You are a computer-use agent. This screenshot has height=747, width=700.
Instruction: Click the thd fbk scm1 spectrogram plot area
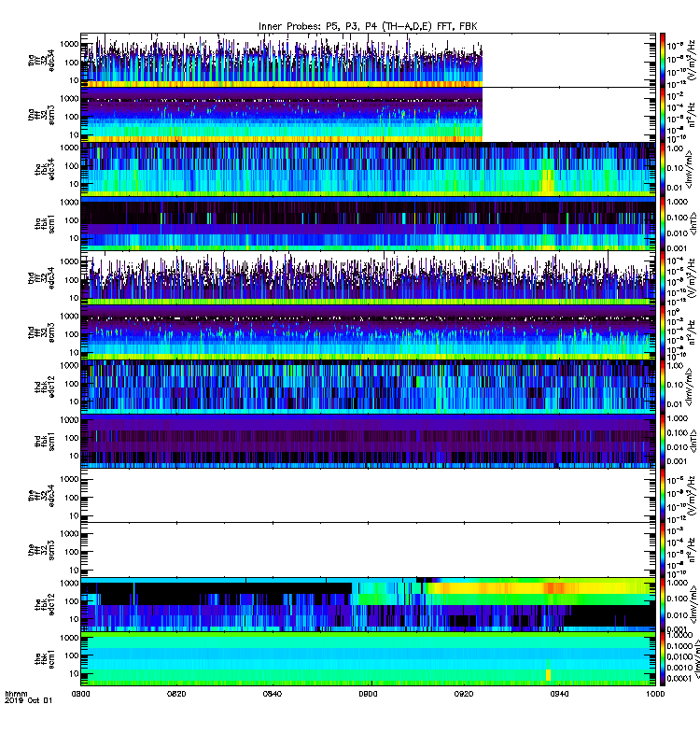(368, 441)
